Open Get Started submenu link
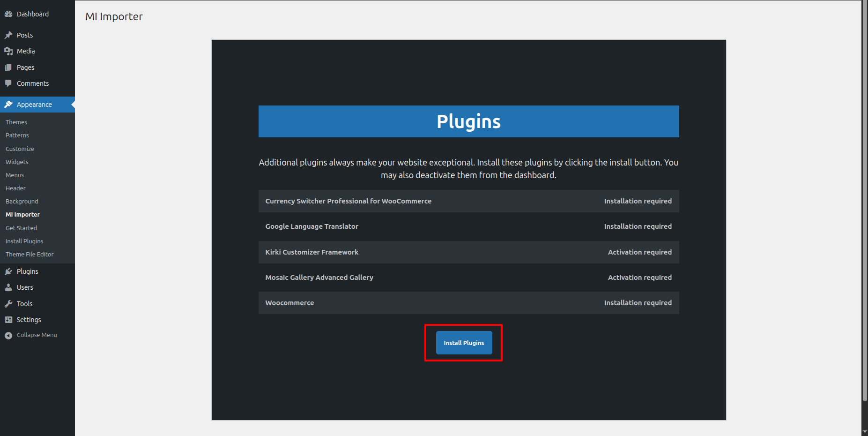This screenshot has width=868, height=436. [x=21, y=228]
